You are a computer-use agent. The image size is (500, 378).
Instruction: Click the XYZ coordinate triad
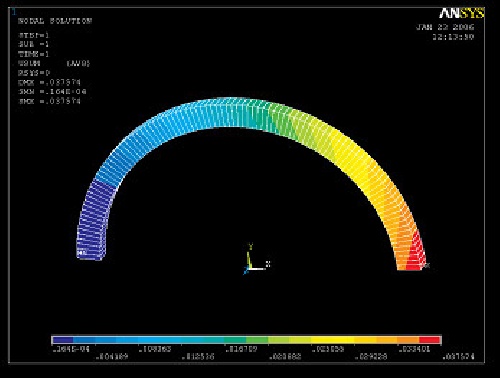pos(257,259)
